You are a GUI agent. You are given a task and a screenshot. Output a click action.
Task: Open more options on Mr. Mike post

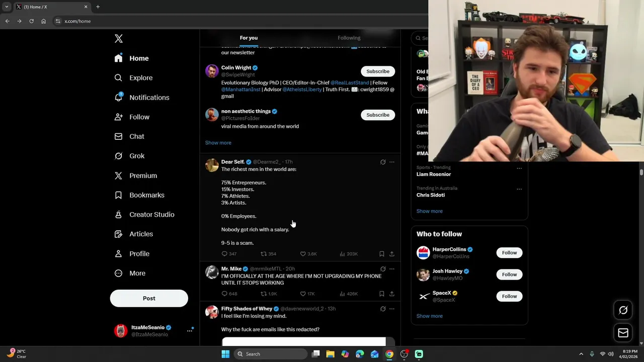(392, 269)
